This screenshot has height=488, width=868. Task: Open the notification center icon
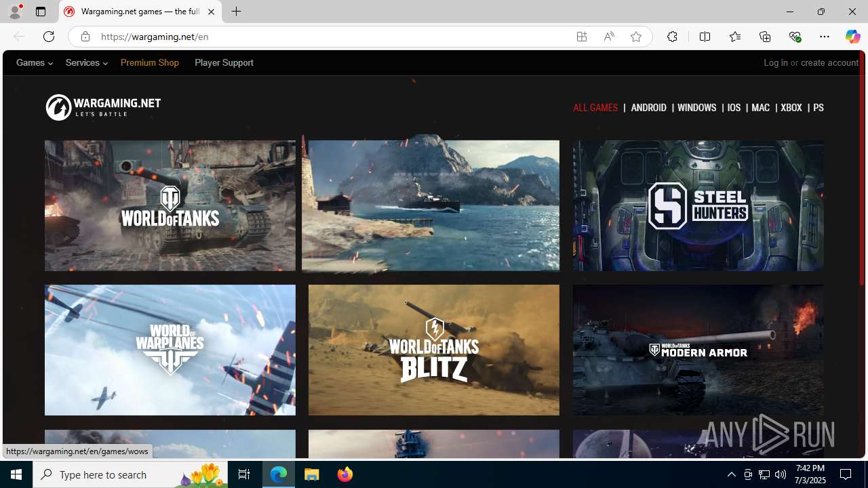coord(846,474)
